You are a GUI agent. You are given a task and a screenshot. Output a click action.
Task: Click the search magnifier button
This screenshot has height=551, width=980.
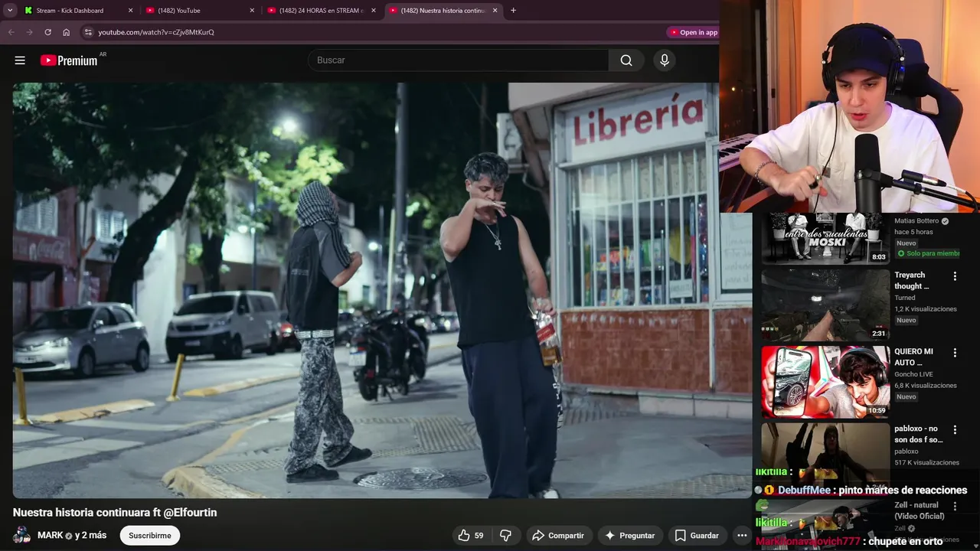626,60
